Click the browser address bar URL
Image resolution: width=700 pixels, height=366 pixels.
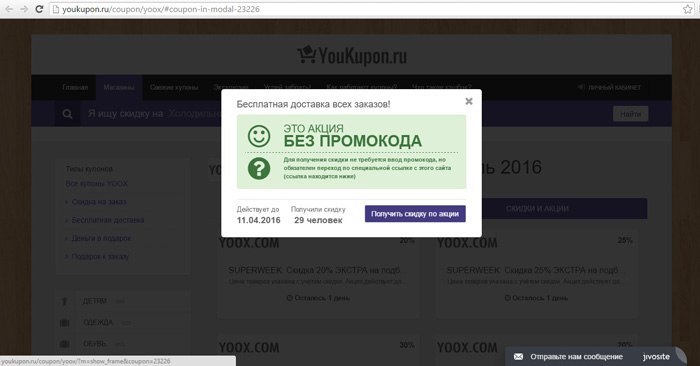tap(161, 9)
